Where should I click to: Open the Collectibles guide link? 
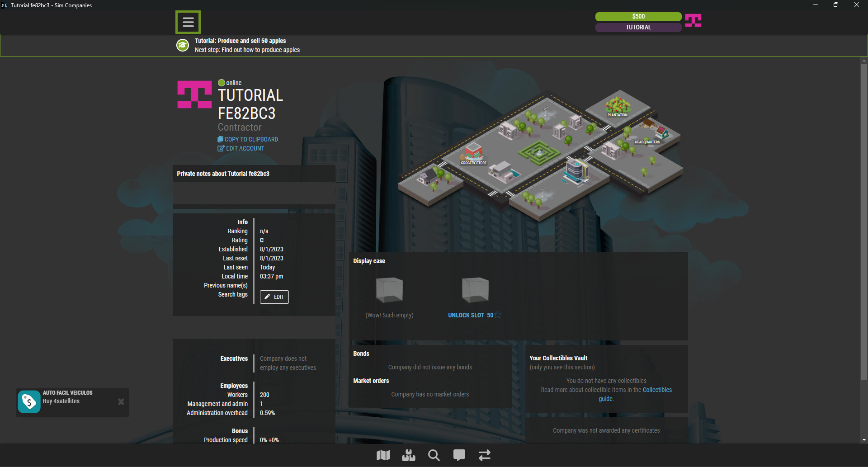tap(657, 390)
